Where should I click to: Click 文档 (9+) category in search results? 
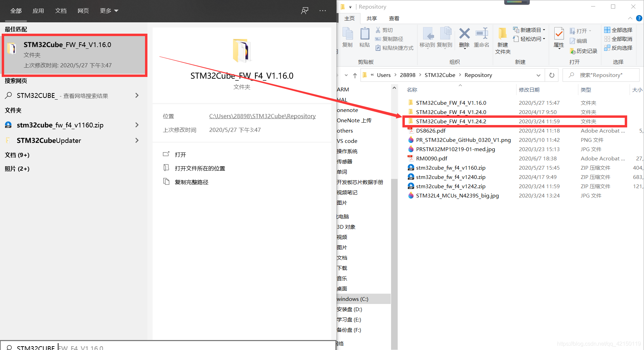(17, 155)
